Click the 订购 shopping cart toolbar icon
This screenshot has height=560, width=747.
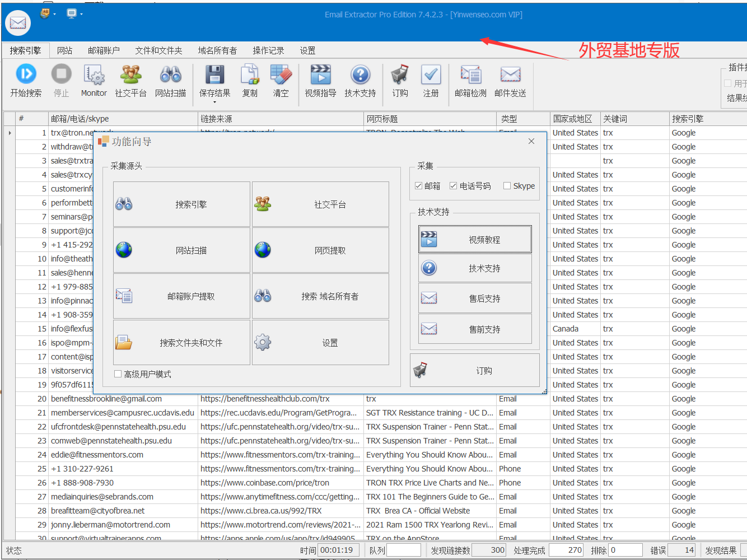(x=400, y=74)
